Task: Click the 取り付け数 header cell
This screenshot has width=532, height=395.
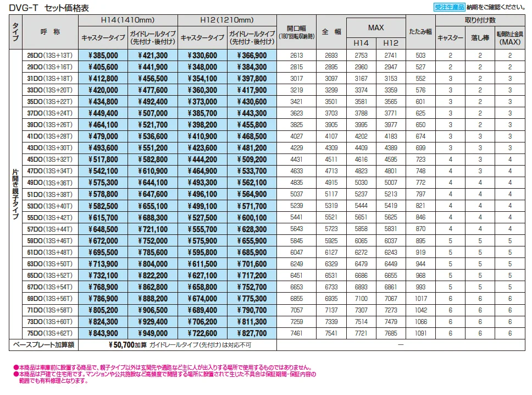Action: [480, 20]
